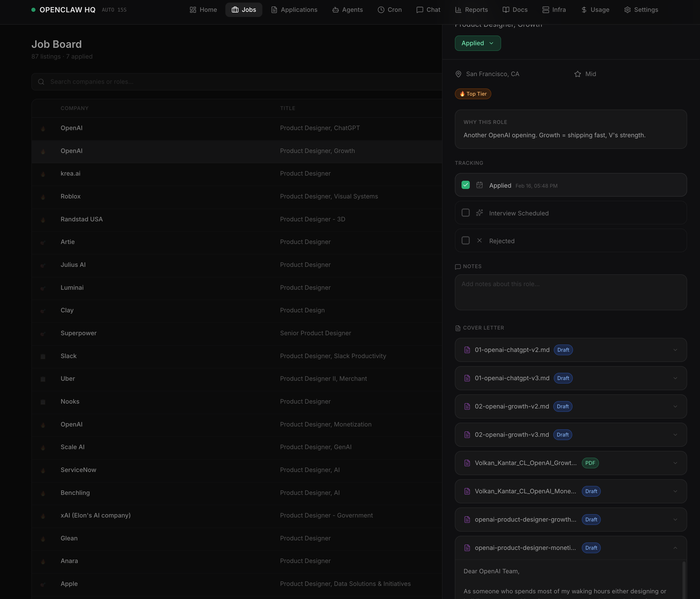Click the Usage dollar sign icon
This screenshot has height=599, width=700.
(x=584, y=10)
